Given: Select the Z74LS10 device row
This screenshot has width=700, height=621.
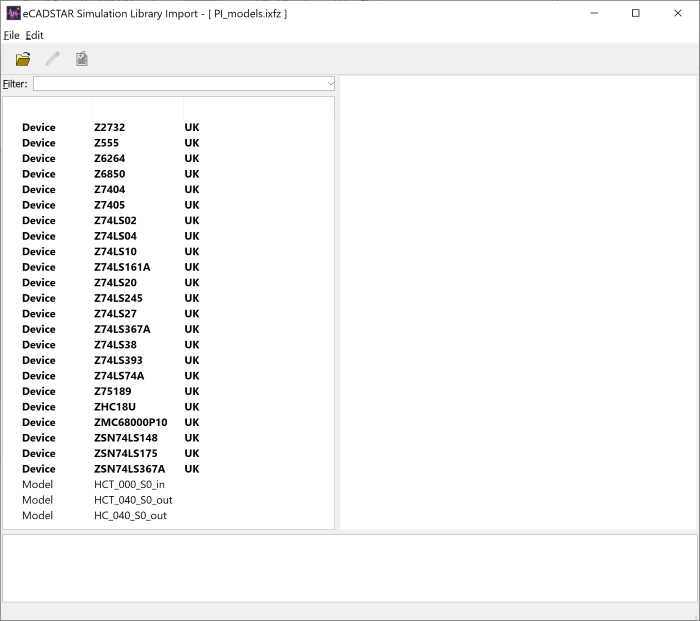Looking at the screenshot, I should [x=169, y=251].
